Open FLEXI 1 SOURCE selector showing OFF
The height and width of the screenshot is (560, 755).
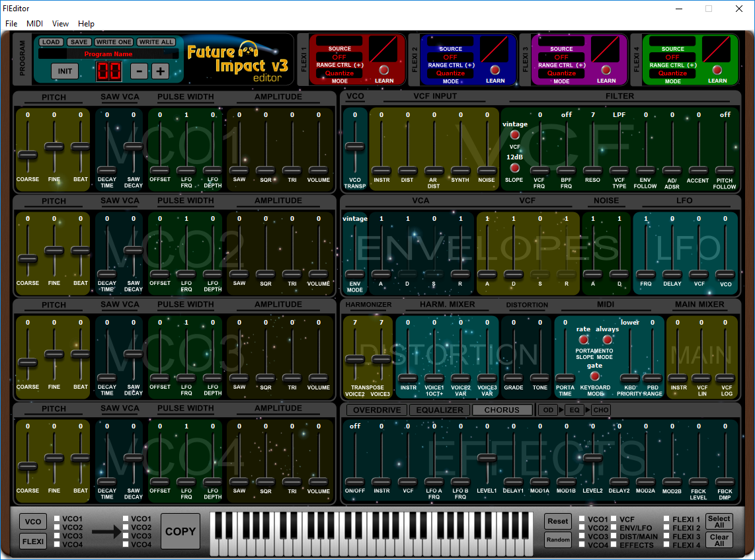click(x=339, y=57)
